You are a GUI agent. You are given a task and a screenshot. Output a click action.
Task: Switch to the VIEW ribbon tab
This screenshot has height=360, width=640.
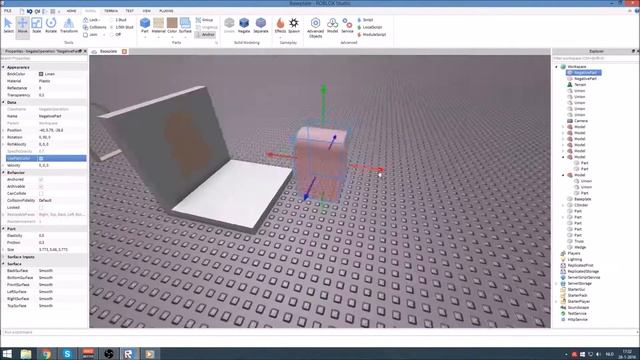pyautogui.click(x=147, y=11)
